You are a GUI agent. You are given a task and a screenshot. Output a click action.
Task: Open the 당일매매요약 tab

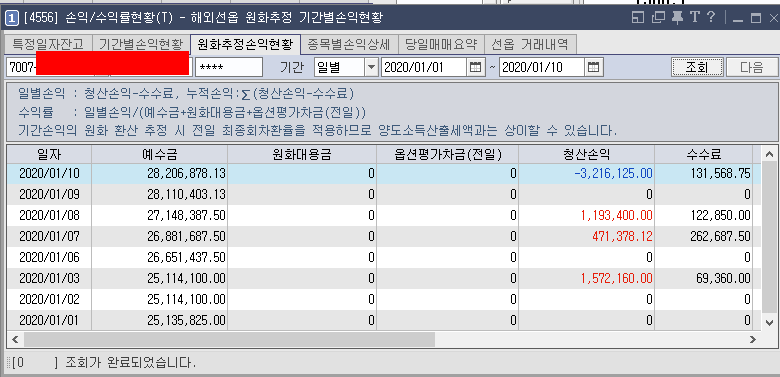441,45
